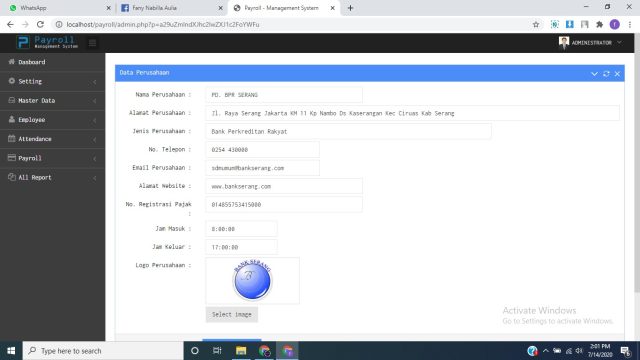Click the Jenis Perusahaan input field

(x=348, y=131)
